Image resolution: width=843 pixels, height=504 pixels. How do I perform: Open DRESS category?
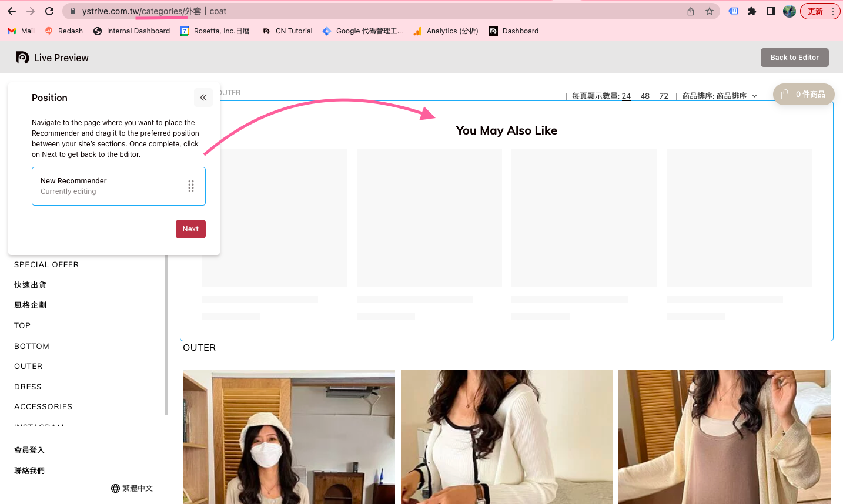tap(28, 387)
